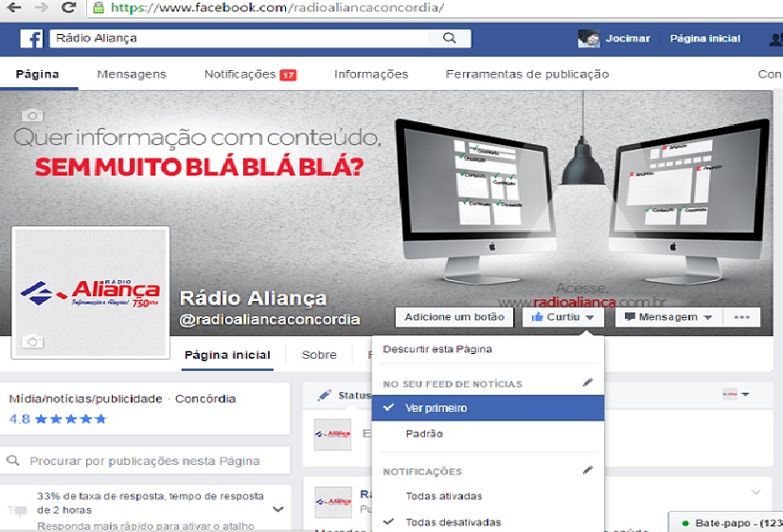Image resolution: width=783 pixels, height=532 pixels.
Task: Click the Status composer label
Action: pos(354,396)
